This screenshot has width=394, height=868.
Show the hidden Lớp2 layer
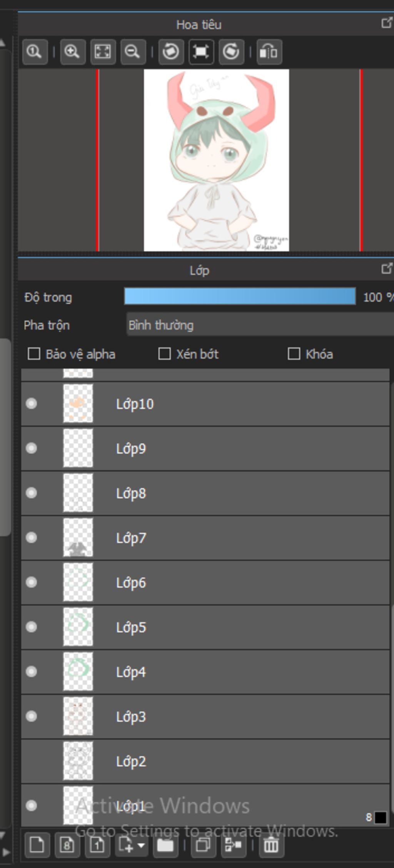tap(31, 761)
